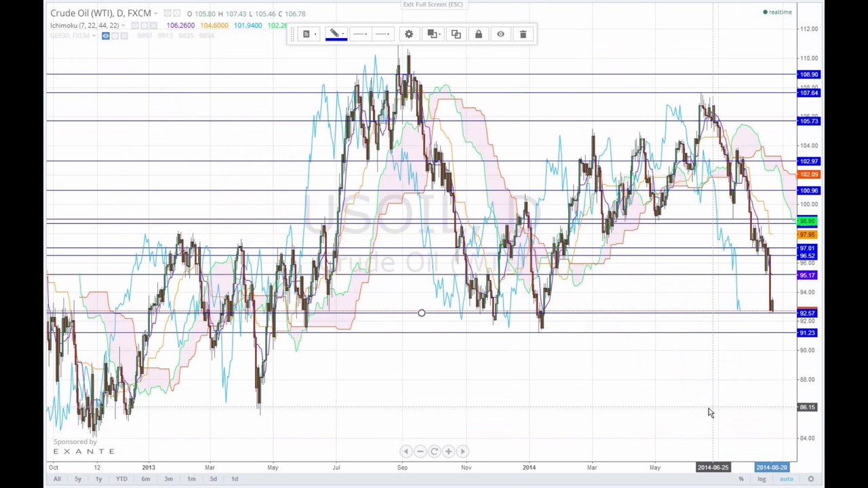
Task: Click the 102.97 price line label
Action: tap(808, 161)
